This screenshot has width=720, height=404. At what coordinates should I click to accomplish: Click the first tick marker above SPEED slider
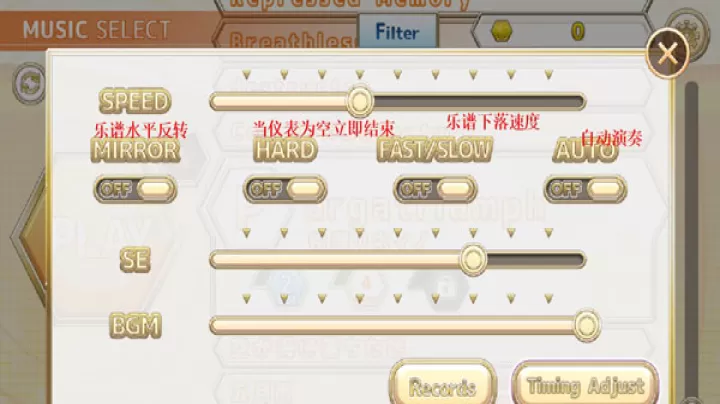coord(246,74)
